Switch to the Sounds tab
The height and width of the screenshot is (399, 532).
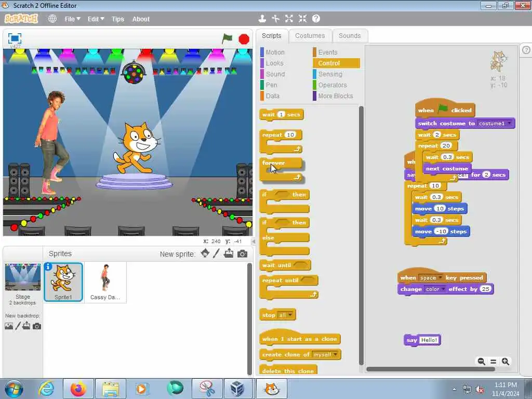click(x=350, y=36)
